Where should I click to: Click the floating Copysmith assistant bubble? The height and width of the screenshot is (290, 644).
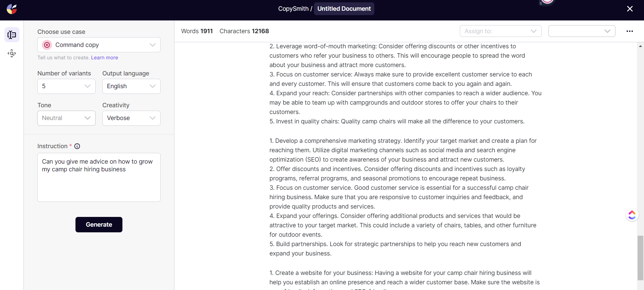point(632,215)
